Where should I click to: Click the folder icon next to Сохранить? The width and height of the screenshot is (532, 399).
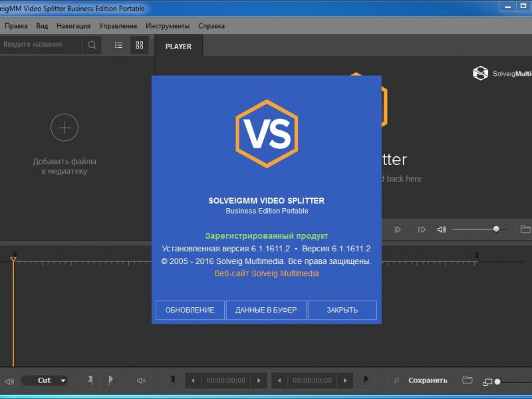[x=467, y=380]
